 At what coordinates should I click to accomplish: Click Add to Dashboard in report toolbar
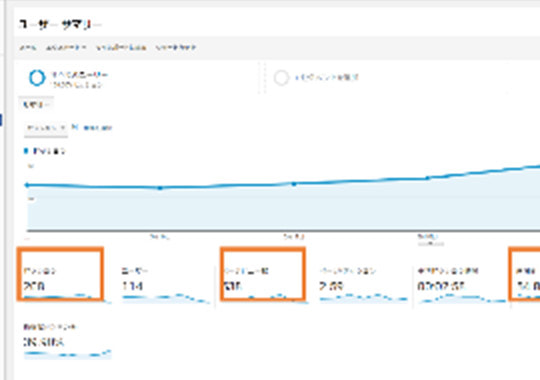click(121, 48)
